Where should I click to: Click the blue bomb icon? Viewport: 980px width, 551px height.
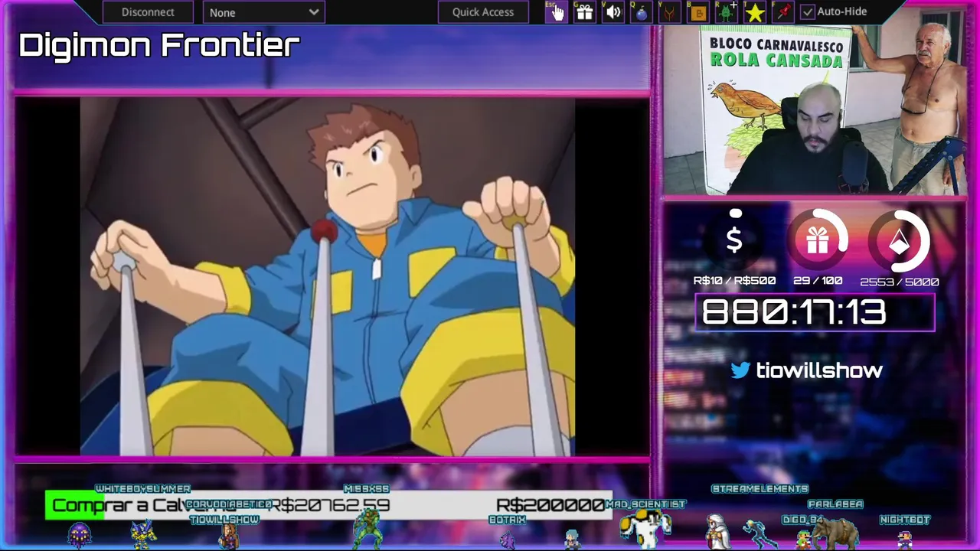click(641, 11)
